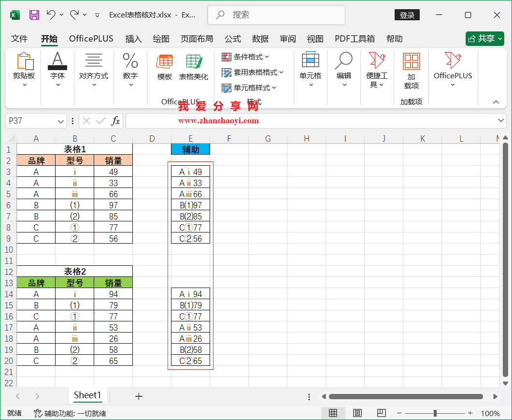Expand the formula bar chevron
This screenshot has width=512, height=420.
tap(501, 120)
